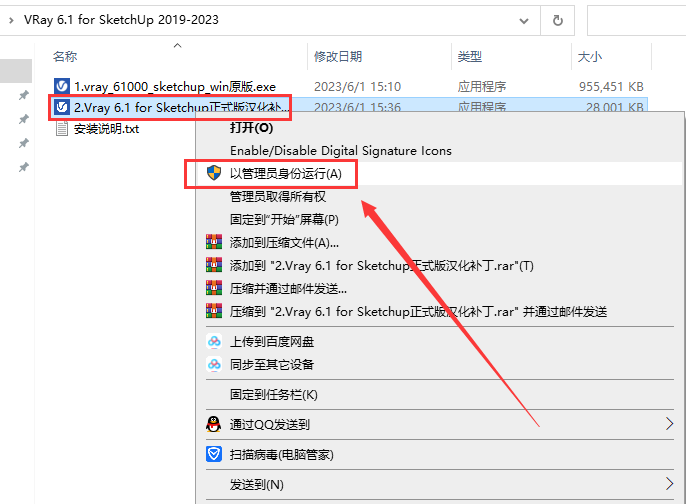Click the Baidu cloud icon for 上传到百度网盘
The height and width of the screenshot is (504, 686).
[x=213, y=341]
